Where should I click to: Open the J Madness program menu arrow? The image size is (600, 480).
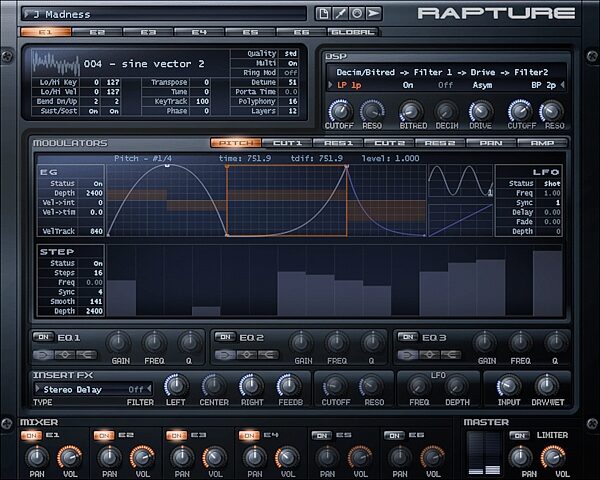pyautogui.click(x=27, y=14)
